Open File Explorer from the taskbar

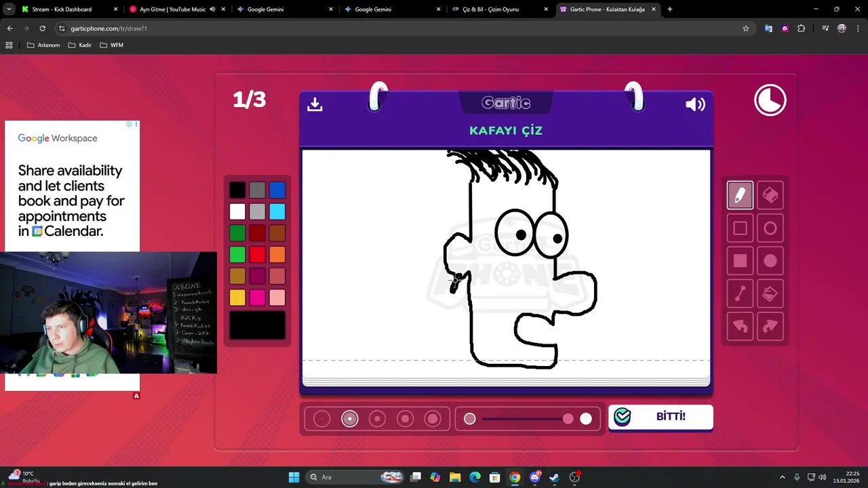coord(455,477)
